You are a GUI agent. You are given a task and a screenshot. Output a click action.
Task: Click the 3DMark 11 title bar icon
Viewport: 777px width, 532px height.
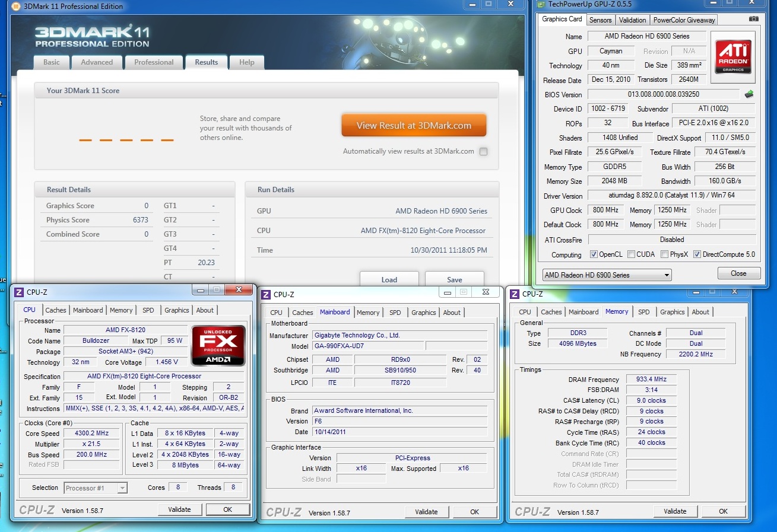pos(16,7)
